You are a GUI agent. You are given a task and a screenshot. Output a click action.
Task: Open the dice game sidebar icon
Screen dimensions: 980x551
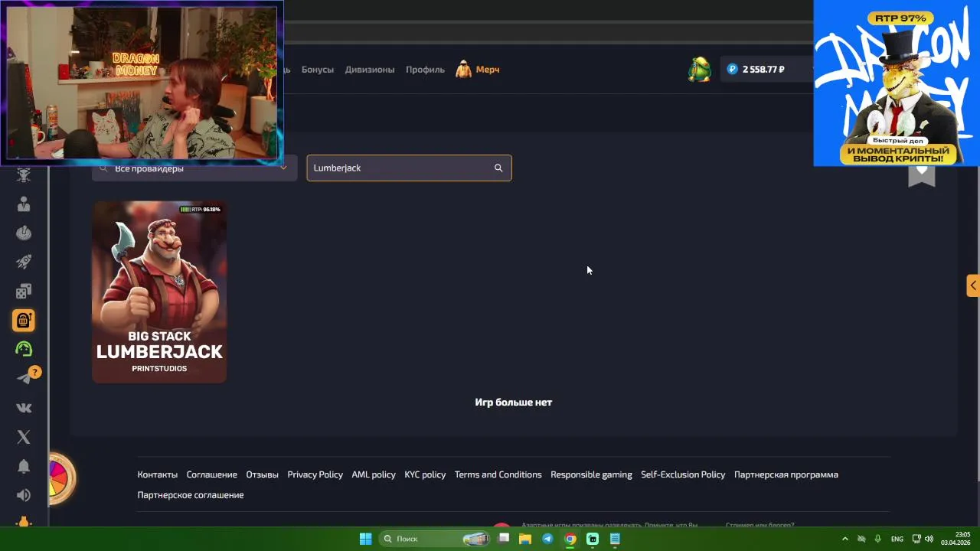24,291
